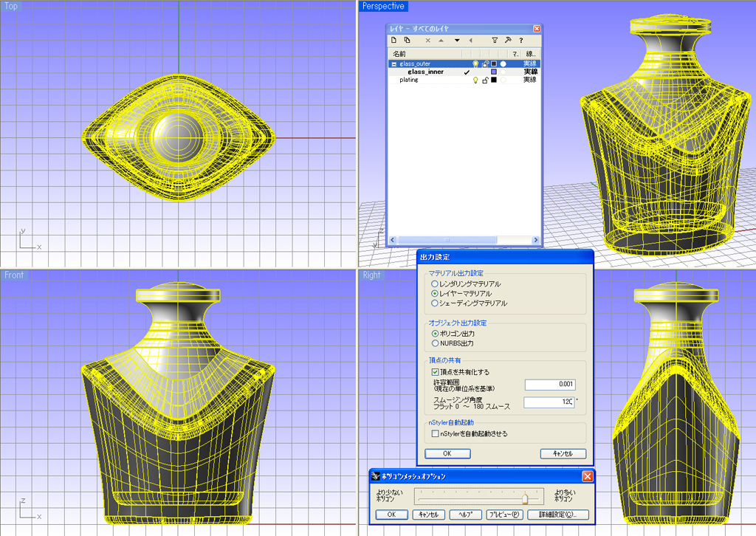Enable the nStylerを自動起動させる checkbox
The width and height of the screenshot is (756, 536).
pyautogui.click(x=436, y=434)
